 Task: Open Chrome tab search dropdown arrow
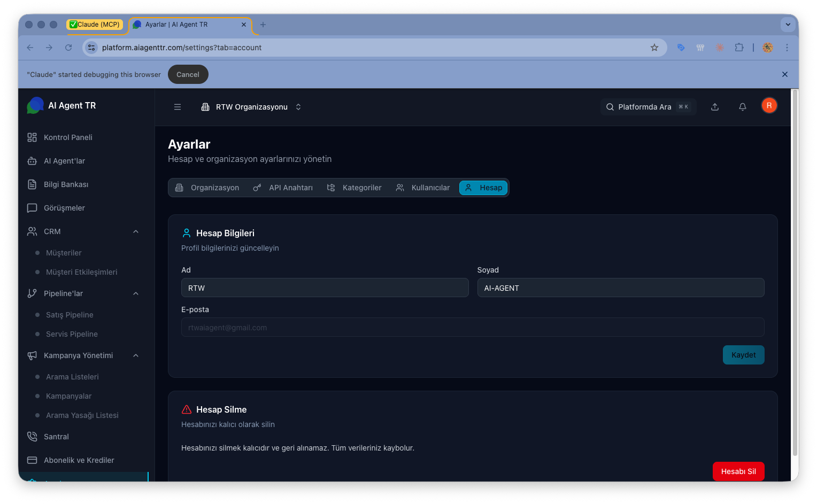[x=788, y=25]
